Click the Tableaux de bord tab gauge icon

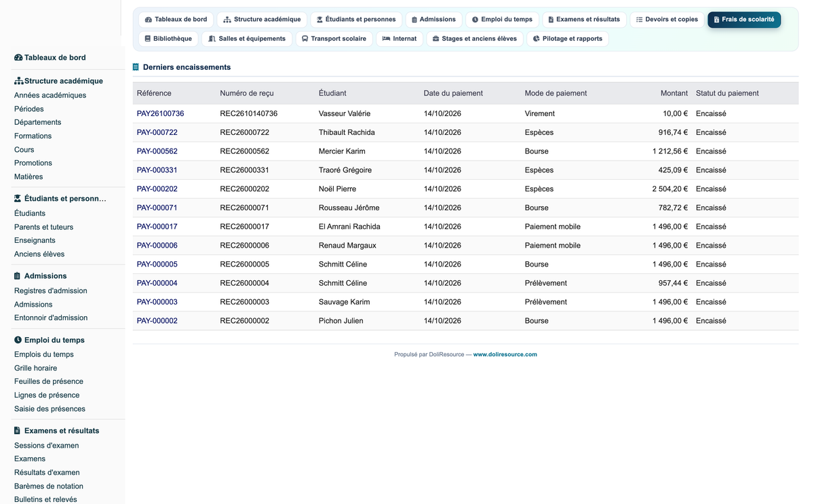click(x=149, y=20)
